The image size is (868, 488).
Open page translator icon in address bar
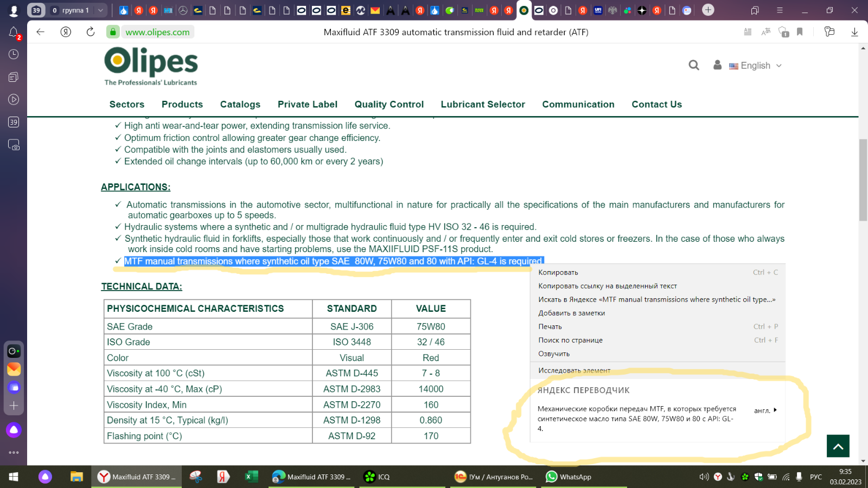click(x=766, y=32)
